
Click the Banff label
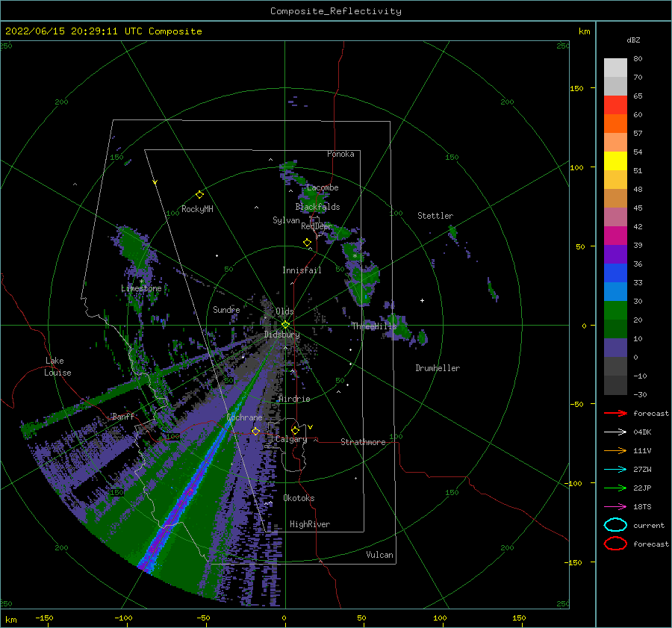(123, 417)
